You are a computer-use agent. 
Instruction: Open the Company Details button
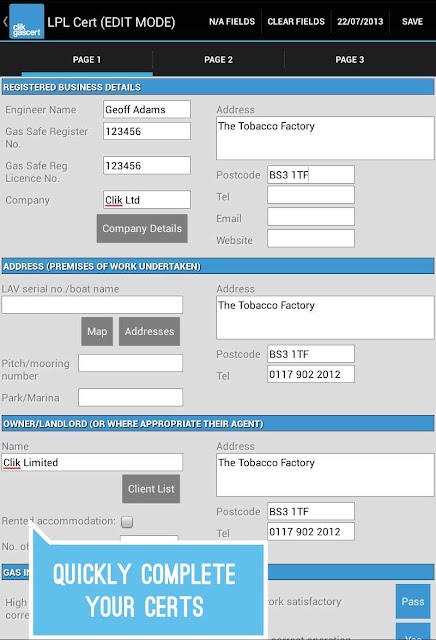[142, 229]
